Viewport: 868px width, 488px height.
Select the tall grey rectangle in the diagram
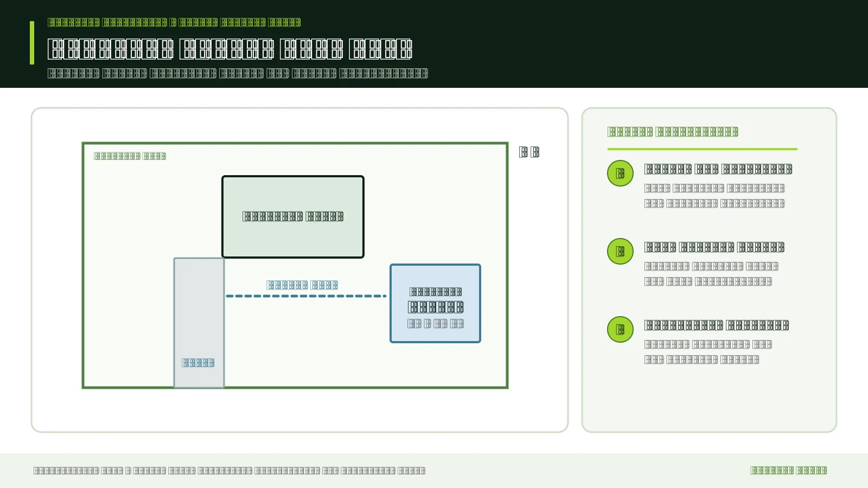199,323
